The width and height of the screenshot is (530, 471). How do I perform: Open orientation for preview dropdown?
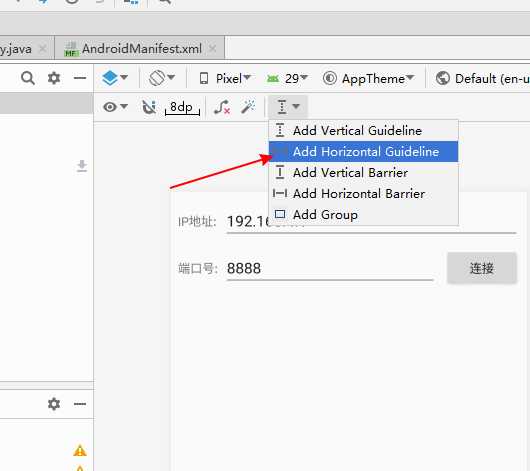162,78
